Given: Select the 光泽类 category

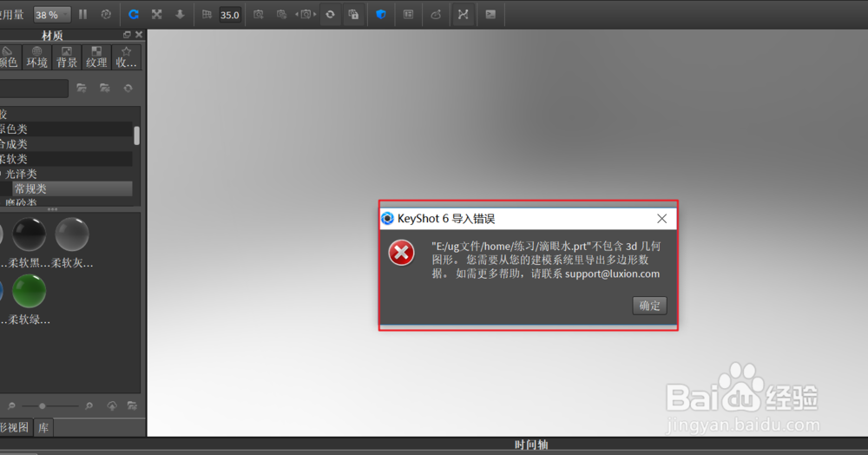Looking at the screenshot, I should [x=66, y=174].
